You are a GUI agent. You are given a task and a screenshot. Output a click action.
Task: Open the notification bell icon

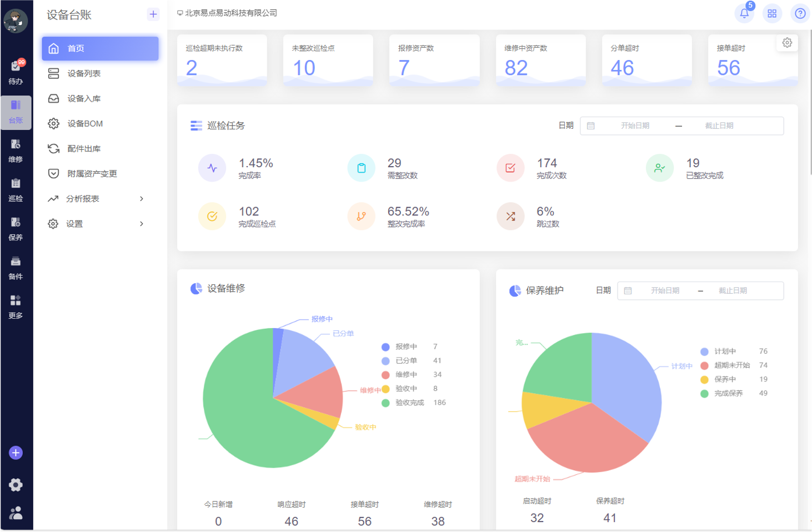point(744,13)
